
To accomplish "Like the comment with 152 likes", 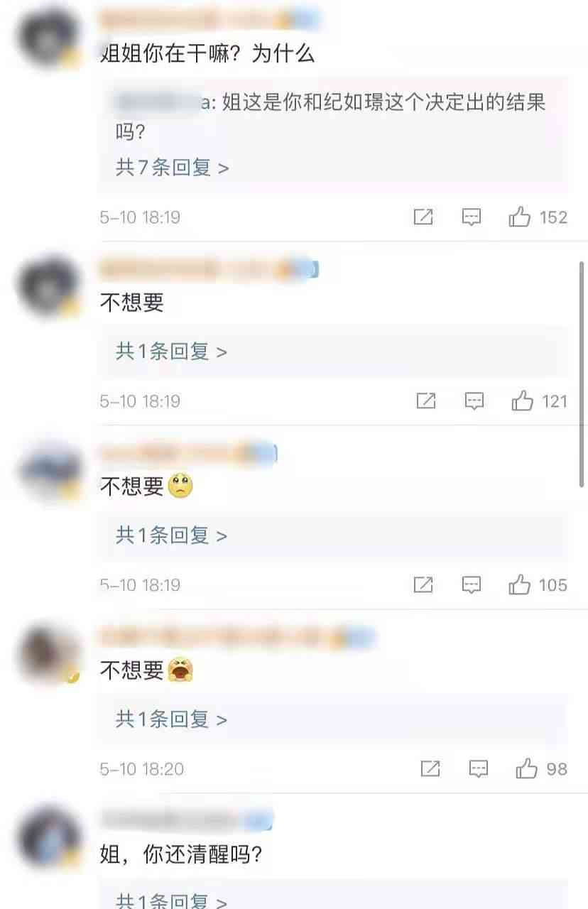I will [519, 217].
